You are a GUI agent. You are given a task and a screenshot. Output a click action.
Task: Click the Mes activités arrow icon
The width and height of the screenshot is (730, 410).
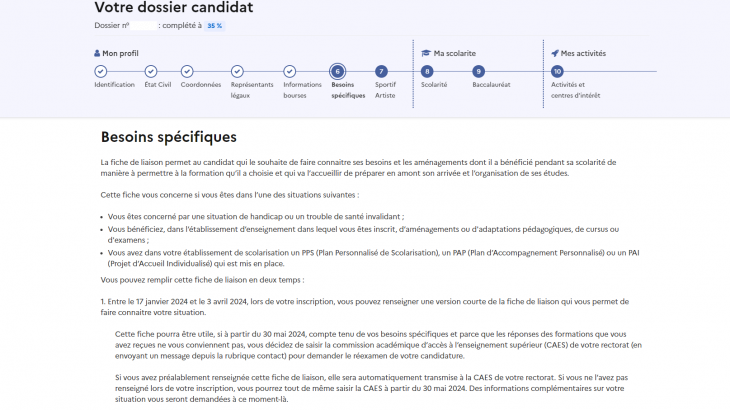point(554,53)
